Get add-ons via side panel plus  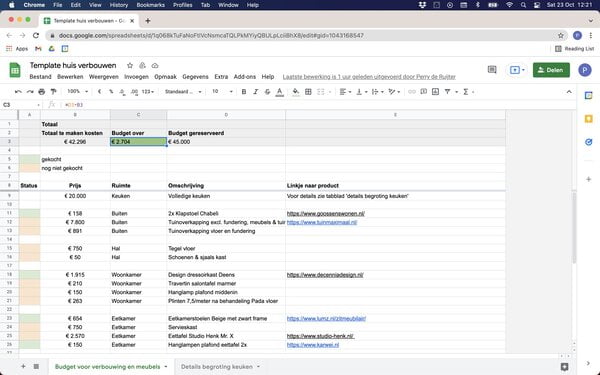[x=589, y=179]
